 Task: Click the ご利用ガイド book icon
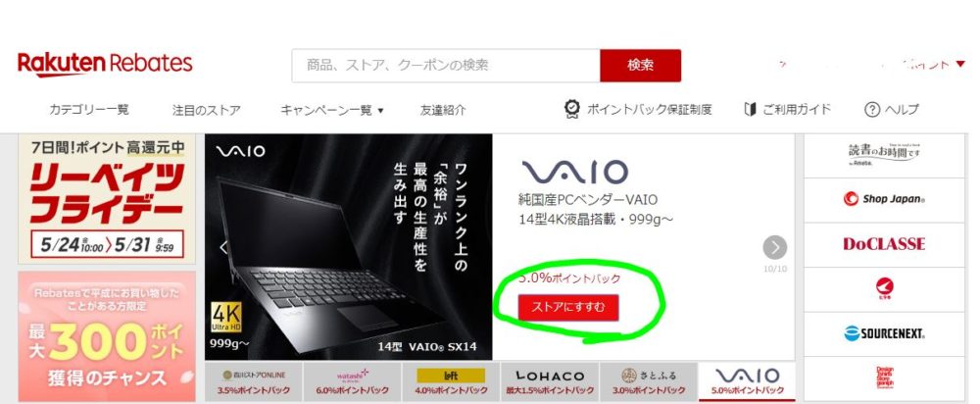pos(750,110)
